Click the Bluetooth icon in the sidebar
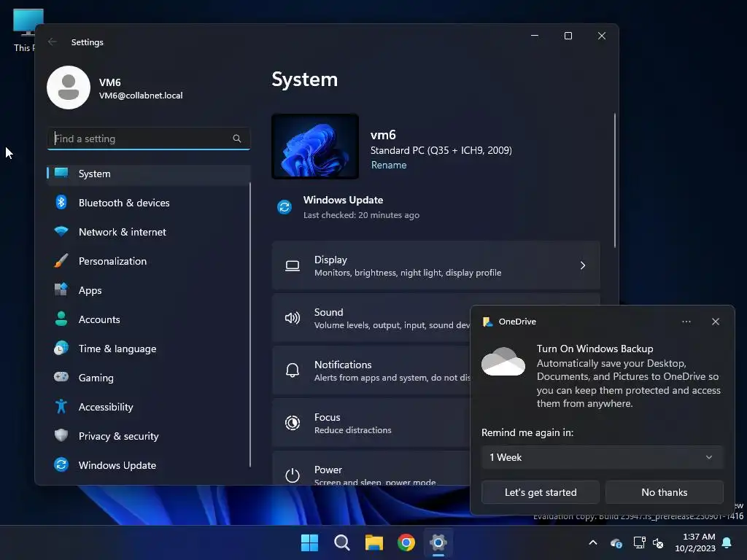Screen dimensions: 747x560 coord(61,203)
